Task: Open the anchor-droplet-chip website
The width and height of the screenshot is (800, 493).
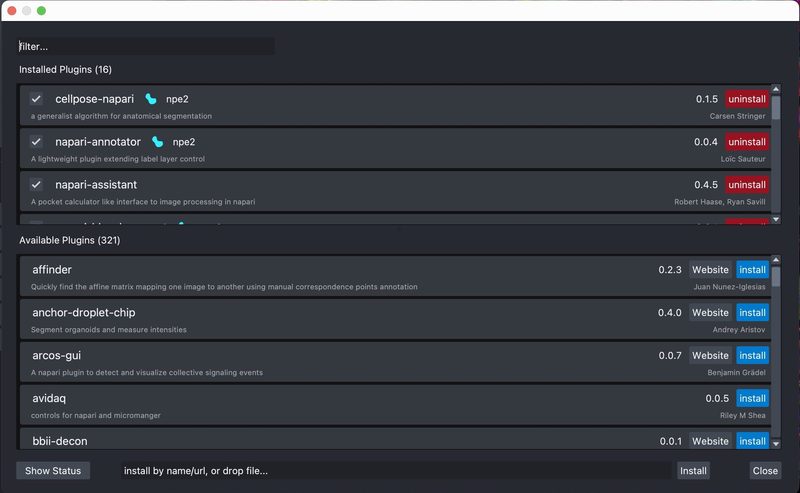Action: (x=710, y=312)
